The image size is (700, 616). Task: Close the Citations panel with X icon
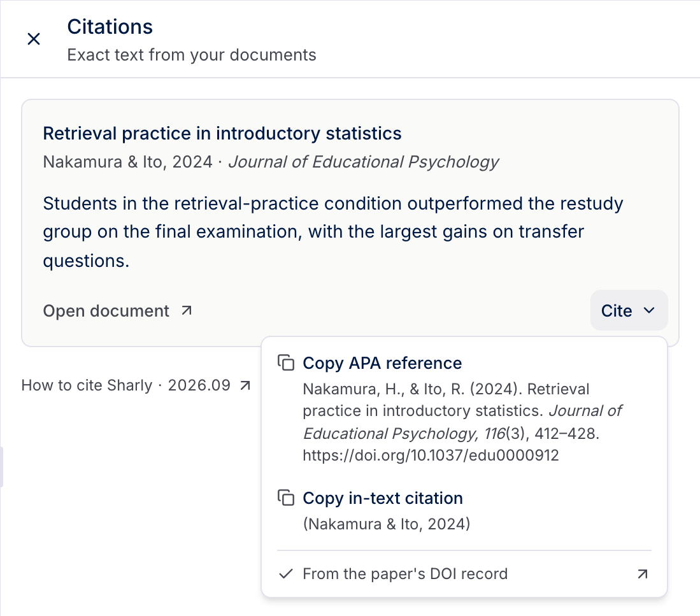coord(34,39)
